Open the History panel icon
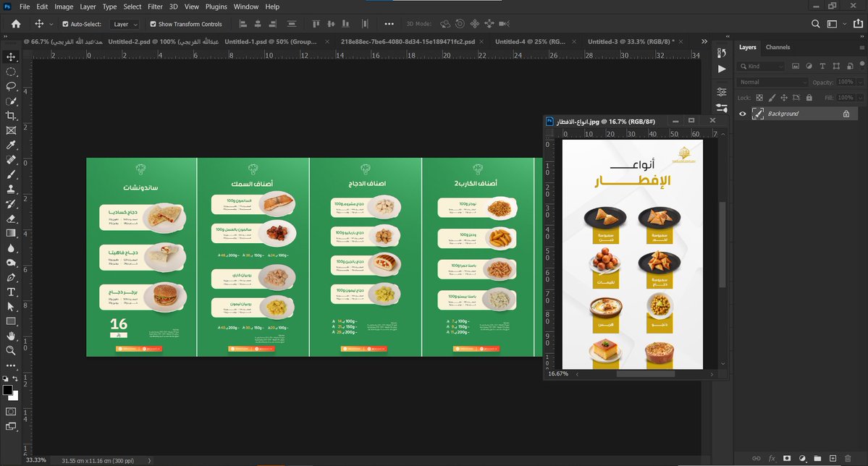The image size is (868, 466). pos(721,53)
